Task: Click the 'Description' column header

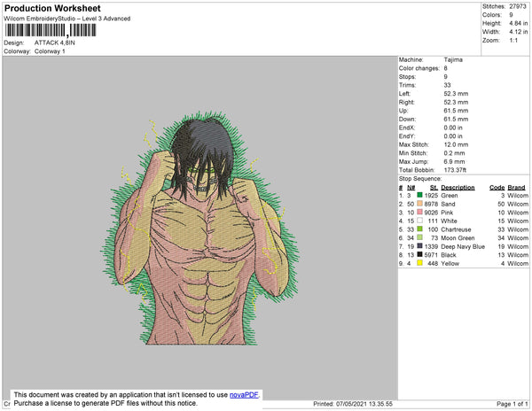Action: coord(458,188)
